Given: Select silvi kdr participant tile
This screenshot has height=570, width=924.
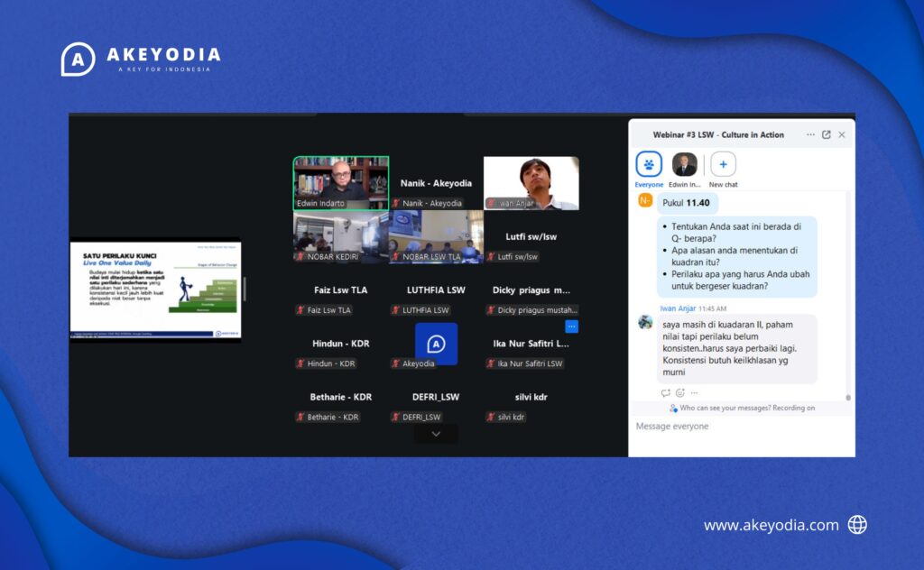Looking at the screenshot, I should click(x=531, y=398).
